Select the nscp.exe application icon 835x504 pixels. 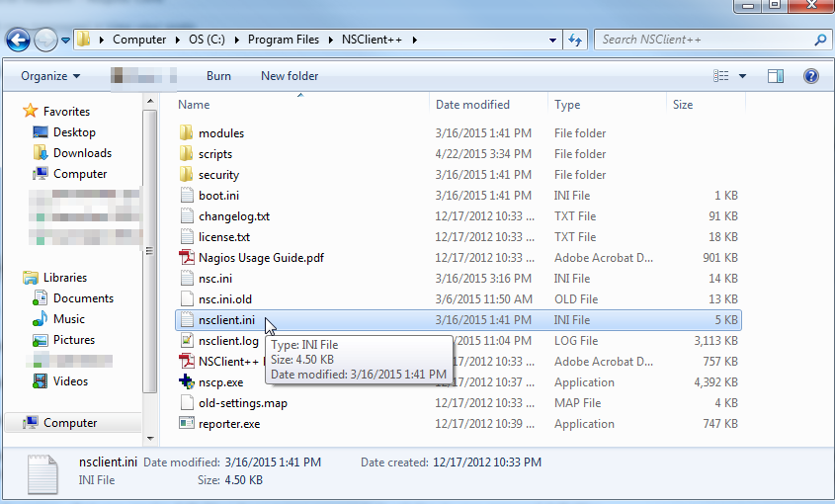tap(187, 382)
